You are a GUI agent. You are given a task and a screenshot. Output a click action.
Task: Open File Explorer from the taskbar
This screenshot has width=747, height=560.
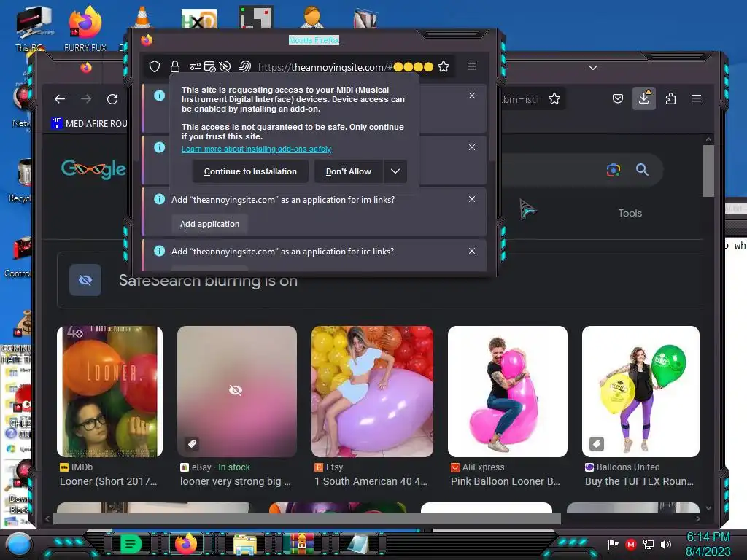tap(245, 545)
